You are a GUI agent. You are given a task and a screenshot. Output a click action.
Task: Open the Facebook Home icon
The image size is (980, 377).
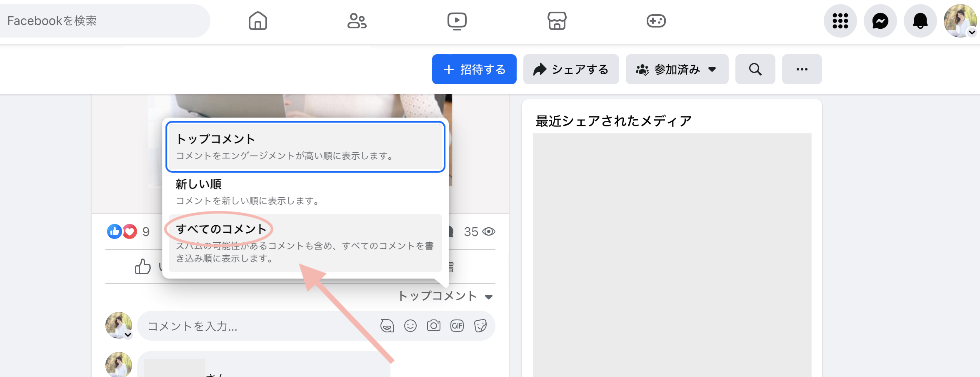point(257,21)
